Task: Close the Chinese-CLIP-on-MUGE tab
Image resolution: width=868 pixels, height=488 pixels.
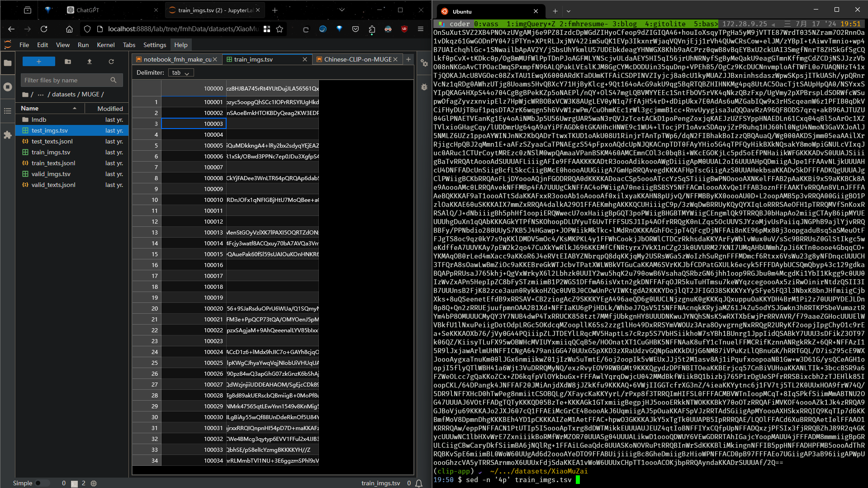Action: point(395,59)
